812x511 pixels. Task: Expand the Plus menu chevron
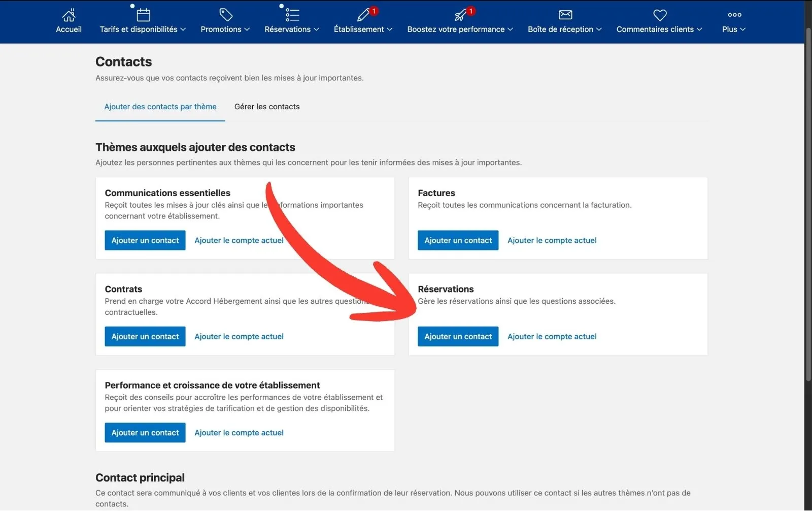[x=743, y=29]
